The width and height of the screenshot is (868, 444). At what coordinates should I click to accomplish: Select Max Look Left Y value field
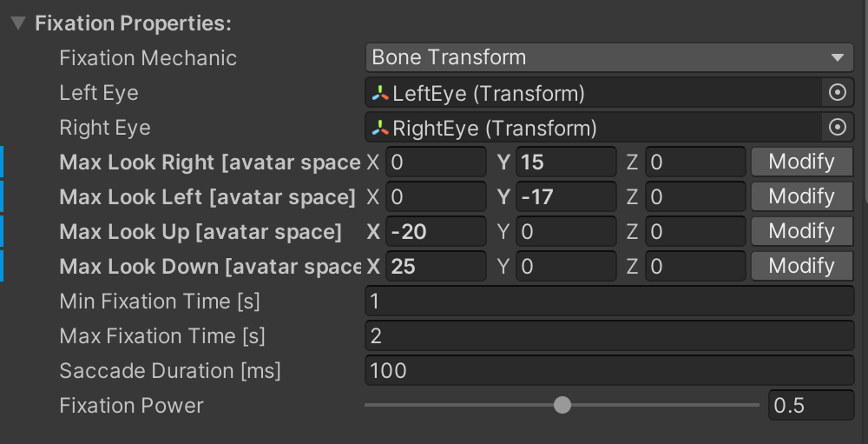pos(566,196)
